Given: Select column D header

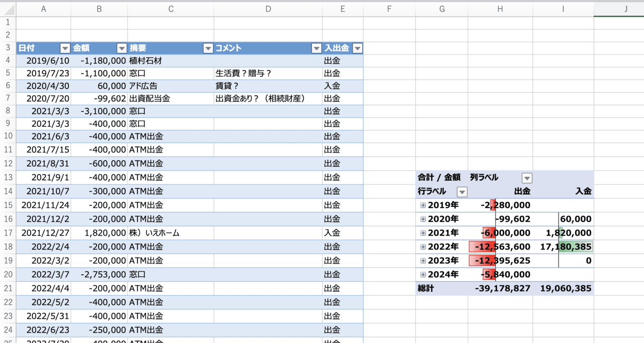Looking at the screenshot, I should [268, 9].
